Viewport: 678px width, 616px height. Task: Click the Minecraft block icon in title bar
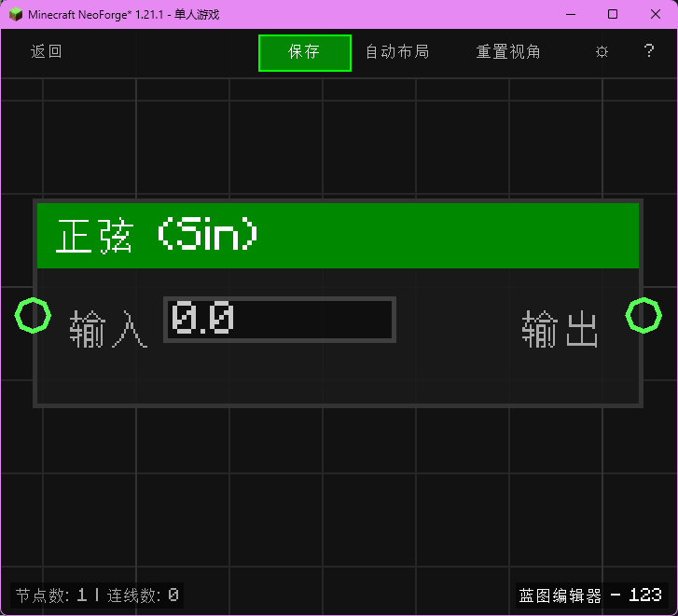point(15,14)
